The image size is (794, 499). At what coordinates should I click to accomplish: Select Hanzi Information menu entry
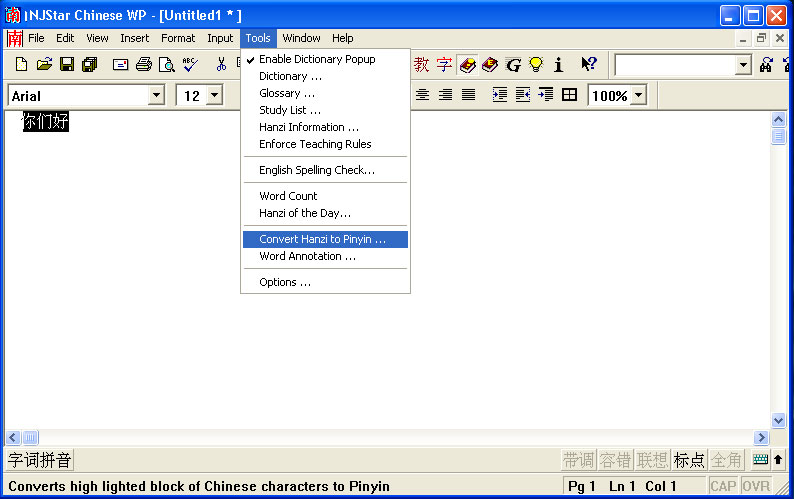pos(325,127)
